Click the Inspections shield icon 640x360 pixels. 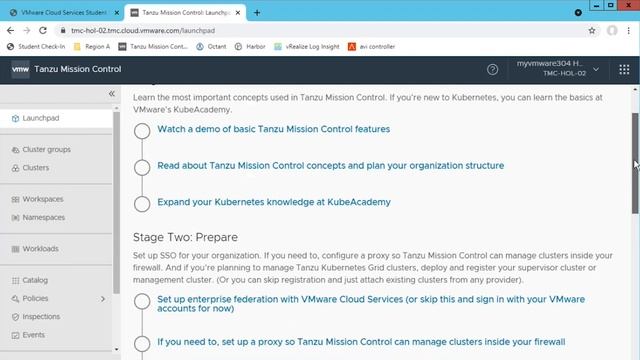pyautogui.click(x=16, y=317)
